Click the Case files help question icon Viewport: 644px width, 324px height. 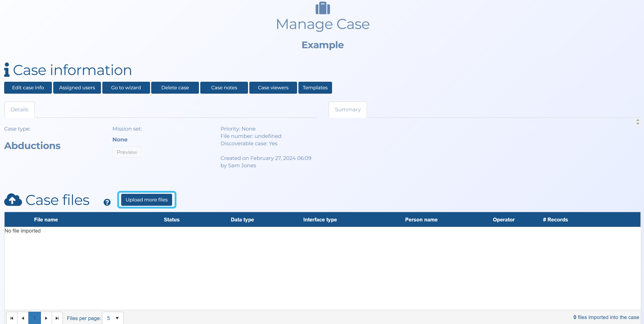[107, 202]
